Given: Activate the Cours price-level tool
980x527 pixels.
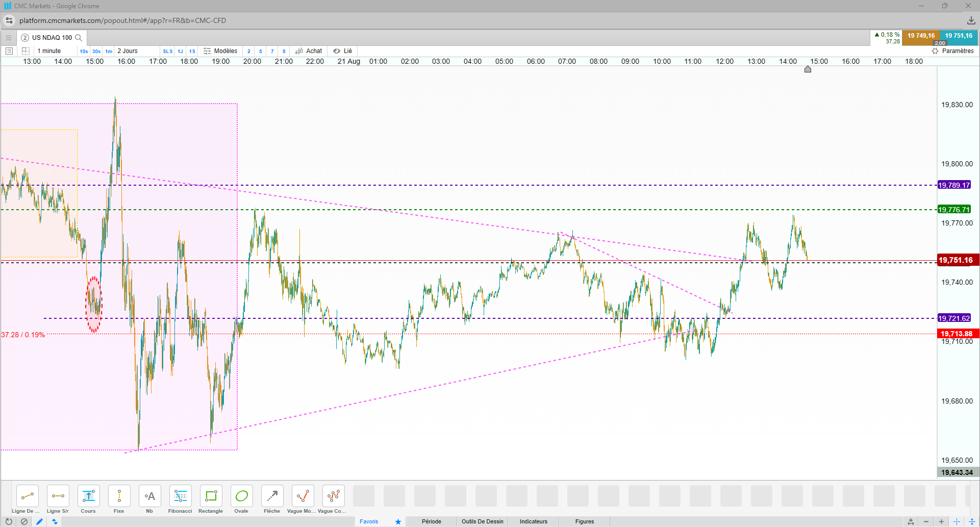Looking at the screenshot, I should coord(88,499).
